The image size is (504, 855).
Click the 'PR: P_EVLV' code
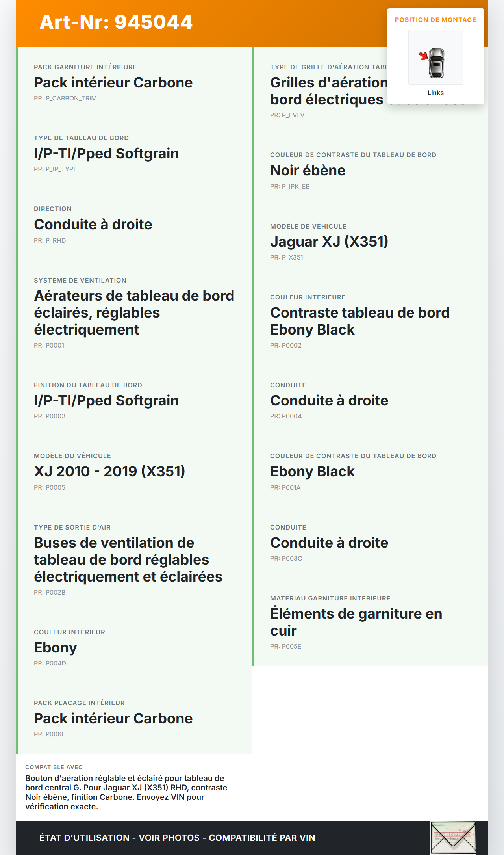pos(287,115)
